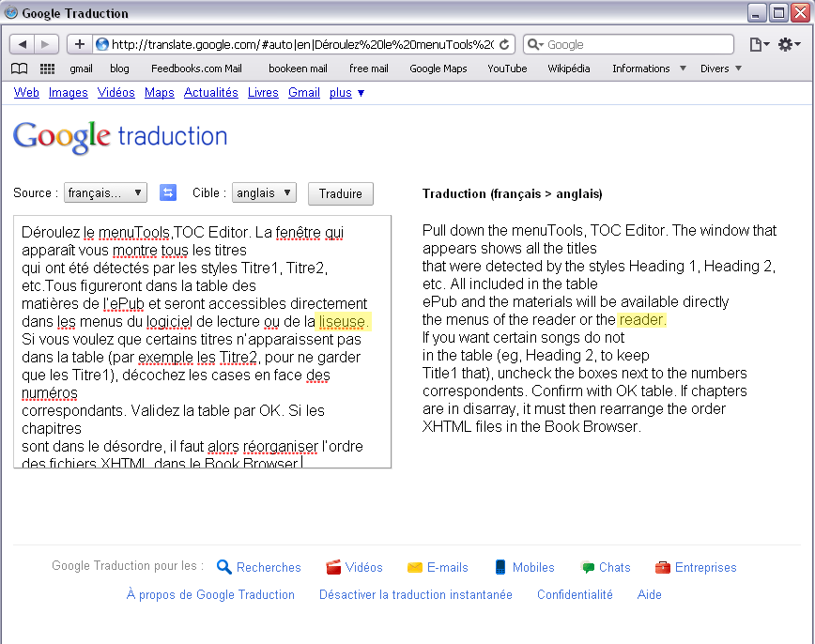Click the search magnifier icon in Google field
Viewport: 815px width, 644px height.
point(533,45)
